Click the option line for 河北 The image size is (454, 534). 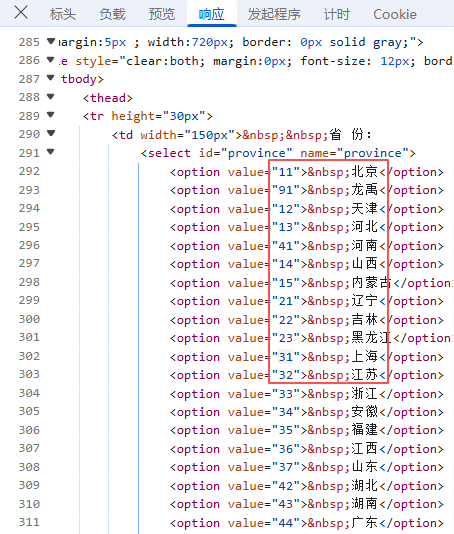[x=307, y=227]
